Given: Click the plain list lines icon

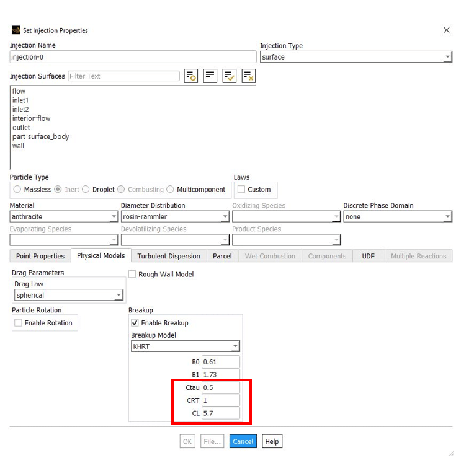Looking at the screenshot, I should tap(210, 76).
